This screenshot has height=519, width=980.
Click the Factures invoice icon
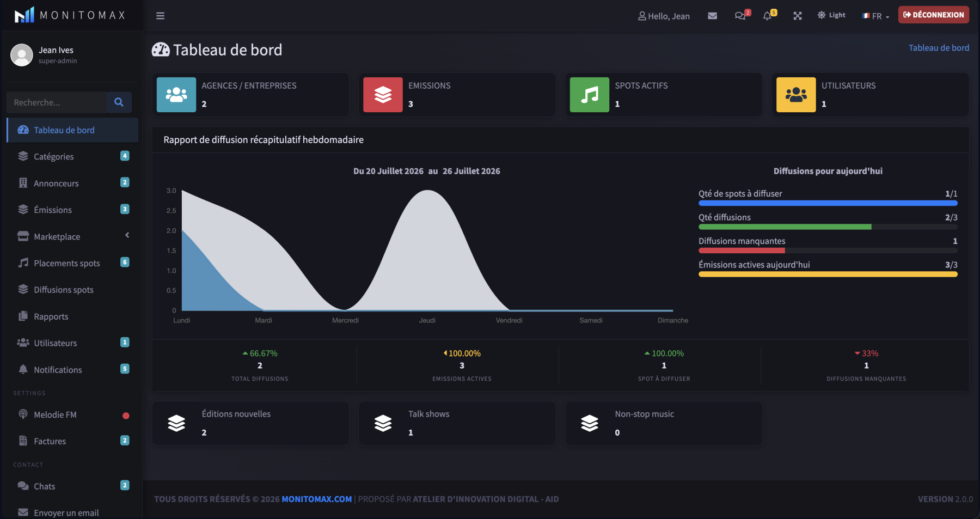pos(23,441)
